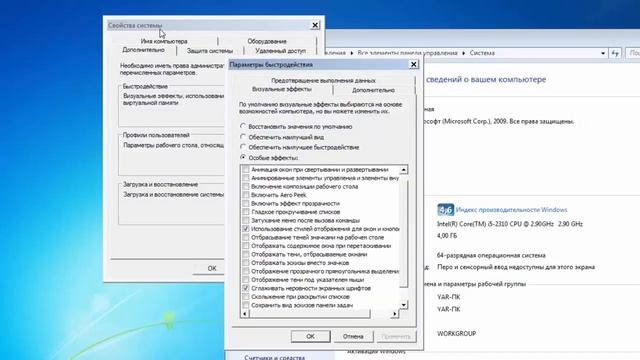Toggle translucent selection rectangle checkbox

246,271
